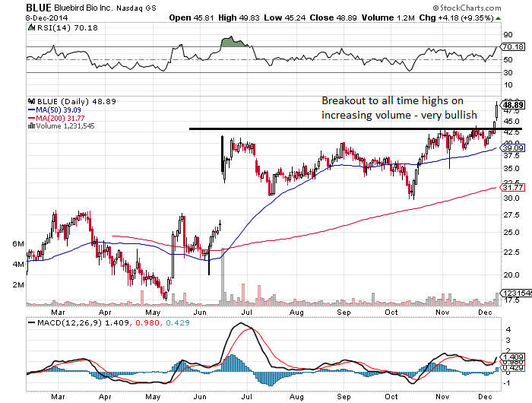The width and height of the screenshot is (532, 403).
Task: Click the 4M volume axis label
Action: tap(18, 264)
